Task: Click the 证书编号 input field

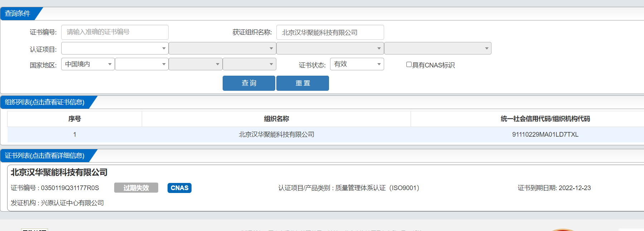Action: pyautogui.click(x=115, y=32)
